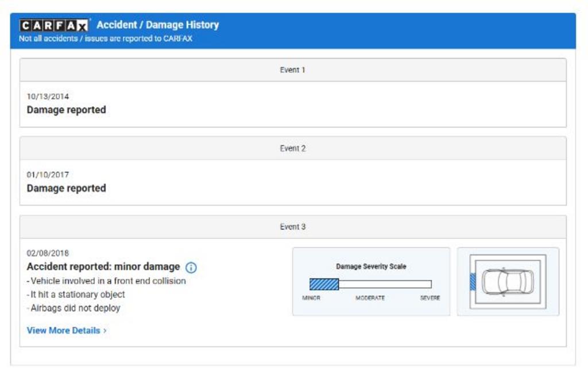Select the 'It hit a stationary object' line

click(76, 294)
